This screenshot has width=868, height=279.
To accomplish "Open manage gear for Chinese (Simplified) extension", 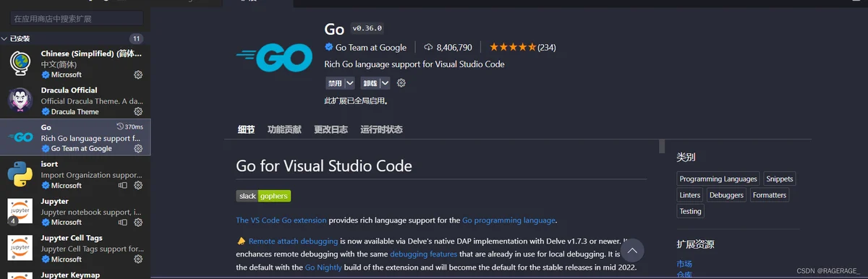I will (138, 74).
